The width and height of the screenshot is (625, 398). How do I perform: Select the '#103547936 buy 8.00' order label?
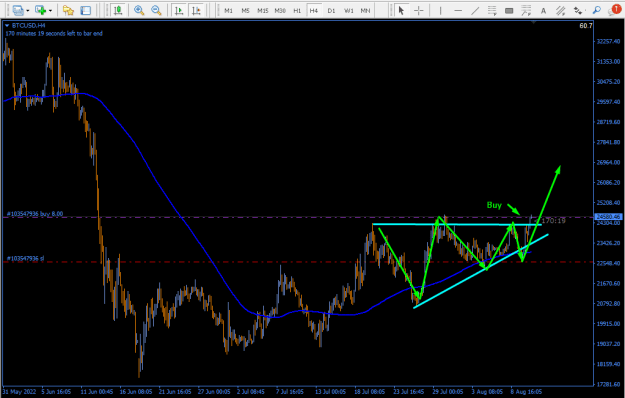[35, 214]
